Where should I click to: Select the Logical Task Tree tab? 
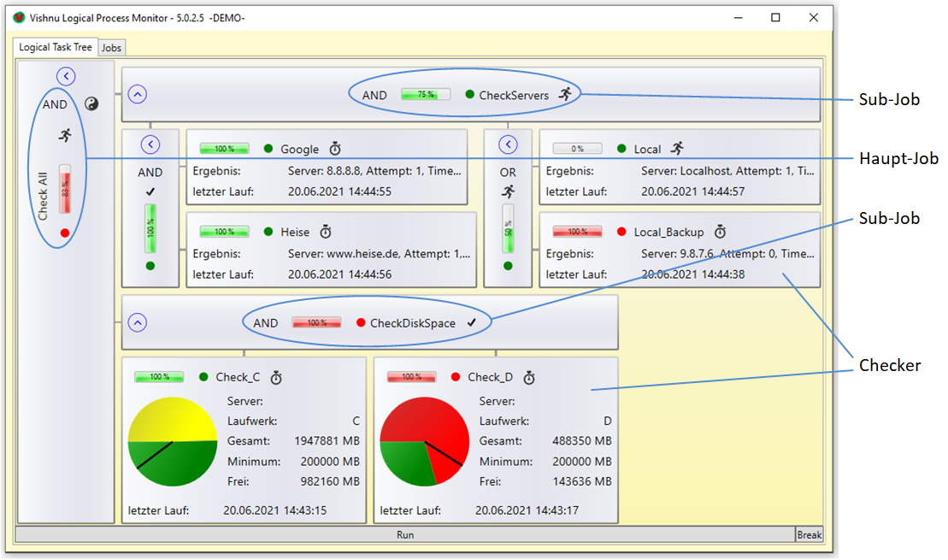coord(56,48)
